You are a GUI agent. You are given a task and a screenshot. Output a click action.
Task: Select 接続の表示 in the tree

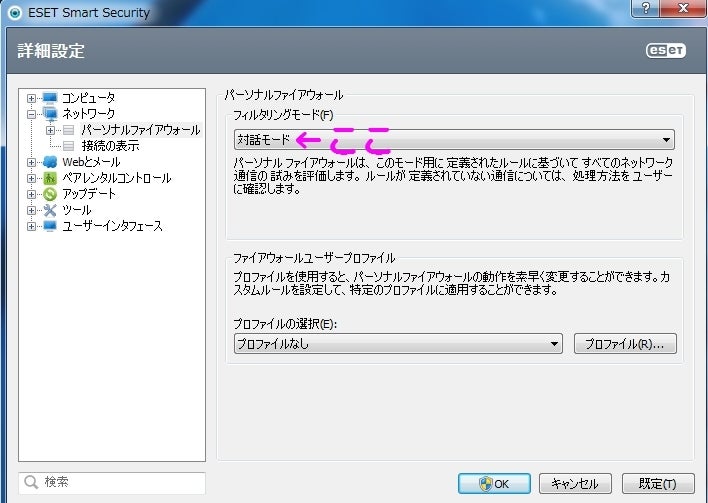point(110,146)
